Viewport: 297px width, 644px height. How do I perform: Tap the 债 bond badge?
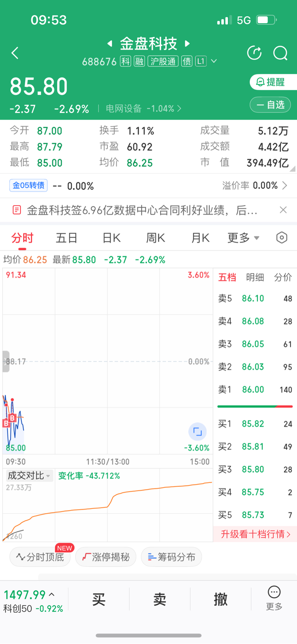pyautogui.click(x=187, y=61)
